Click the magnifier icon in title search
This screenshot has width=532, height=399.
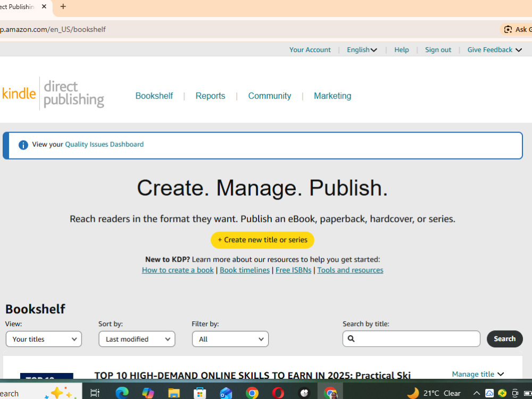pos(351,338)
